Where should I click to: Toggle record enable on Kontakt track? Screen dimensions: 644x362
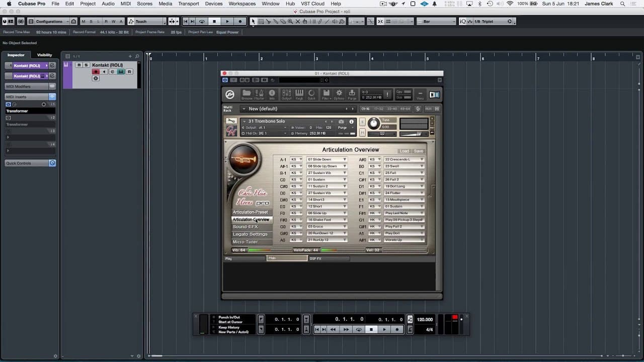(96, 72)
